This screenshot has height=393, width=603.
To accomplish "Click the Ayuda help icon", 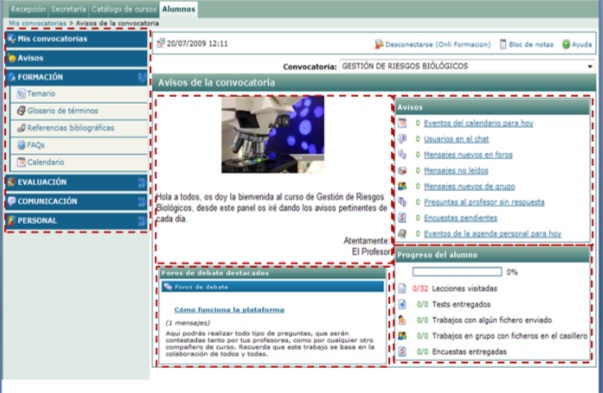I will (566, 44).
